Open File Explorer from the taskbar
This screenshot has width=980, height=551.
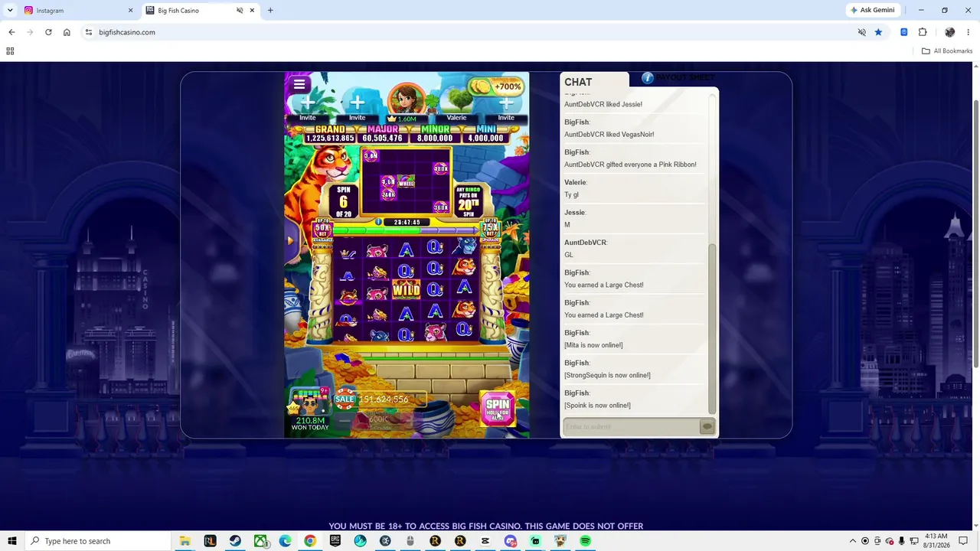(x=185, y=541)
